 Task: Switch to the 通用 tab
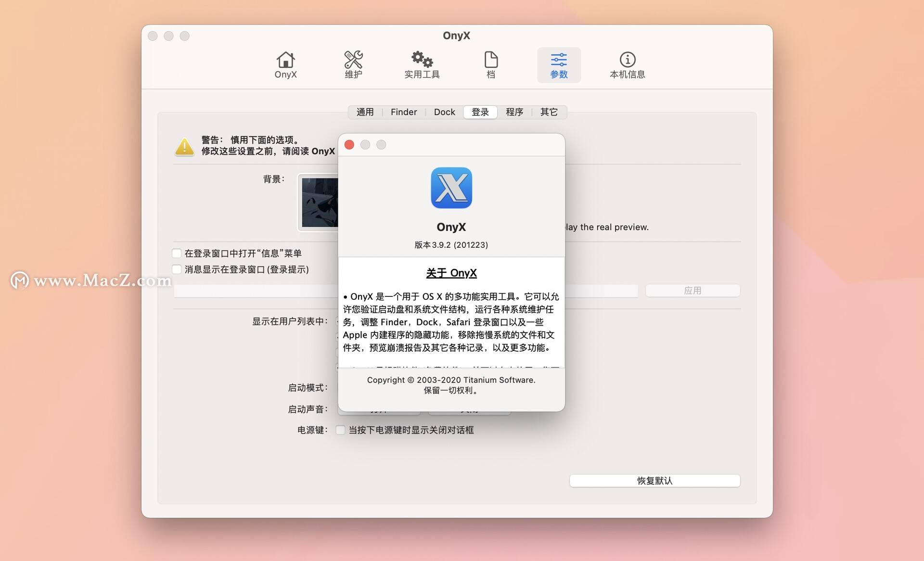point(365,112)
